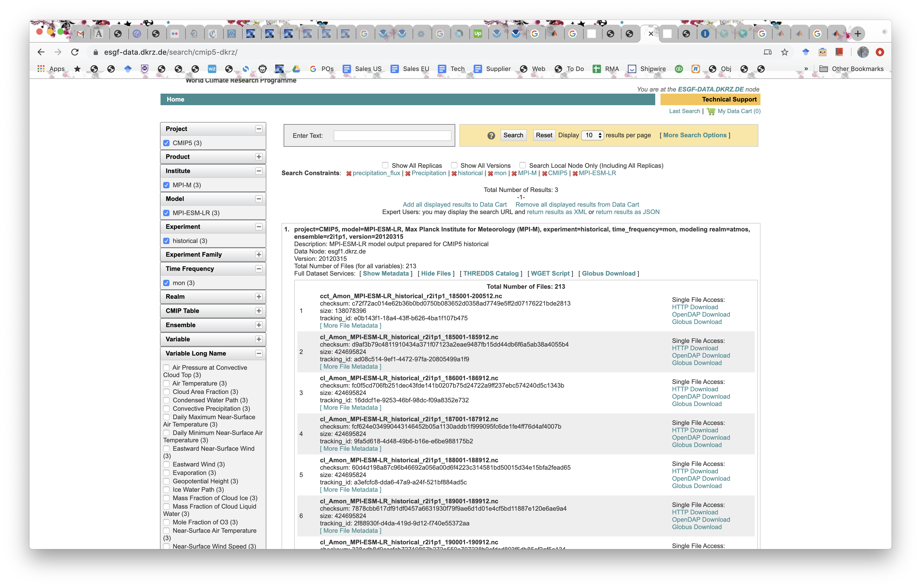Click the Home menu item
Image resolution: width=921 pixels, height=588 pixels.
[176, 99]
